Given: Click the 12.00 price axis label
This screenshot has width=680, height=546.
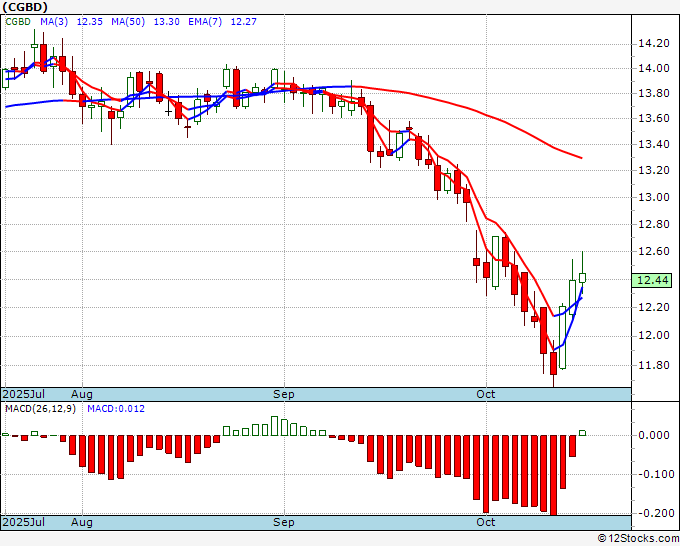Looking at the screenshot, I should tap(654, 336).
